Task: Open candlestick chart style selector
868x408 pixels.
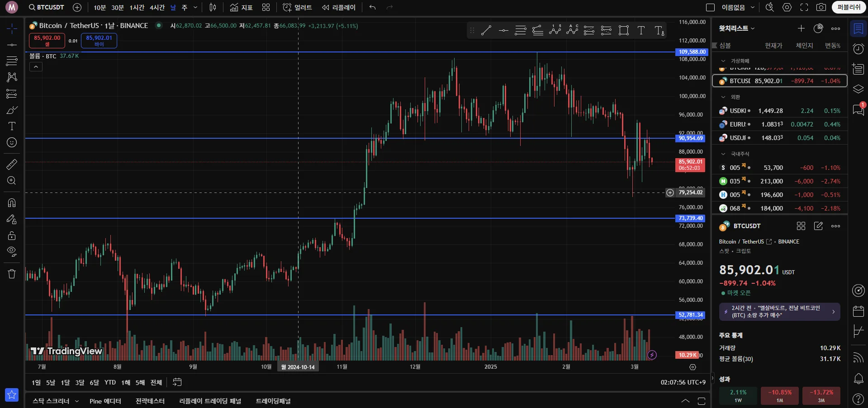Action: 213,7
